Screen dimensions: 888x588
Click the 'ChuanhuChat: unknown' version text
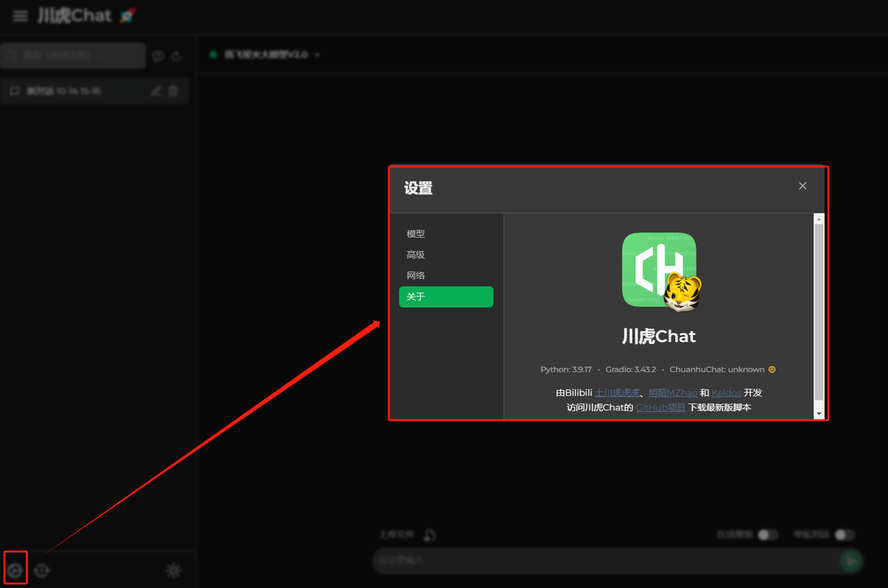pyautogui.click(x=717, y=370)
